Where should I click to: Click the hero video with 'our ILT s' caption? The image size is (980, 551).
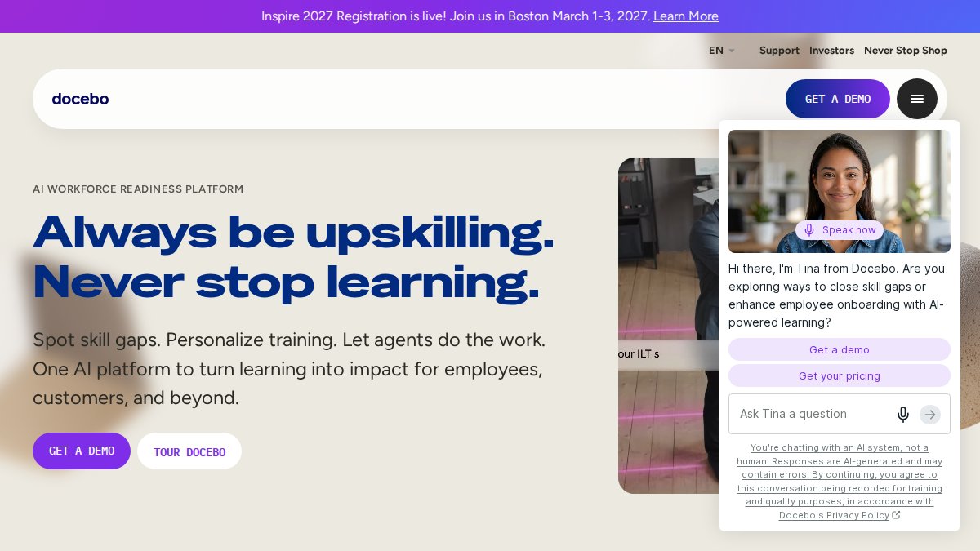(x=668, y=326)
